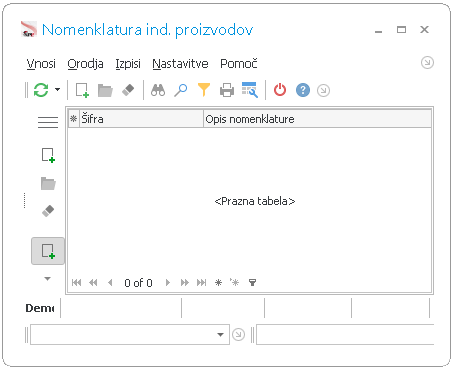Screen dimensions: 453x369
Task: Open the Nastavitve menu
Action: point(180,63)
